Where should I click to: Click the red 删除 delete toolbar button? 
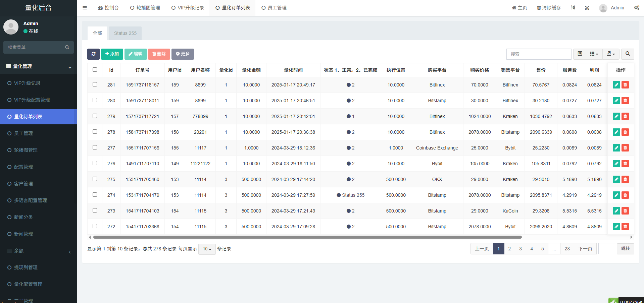coord(159,54)
